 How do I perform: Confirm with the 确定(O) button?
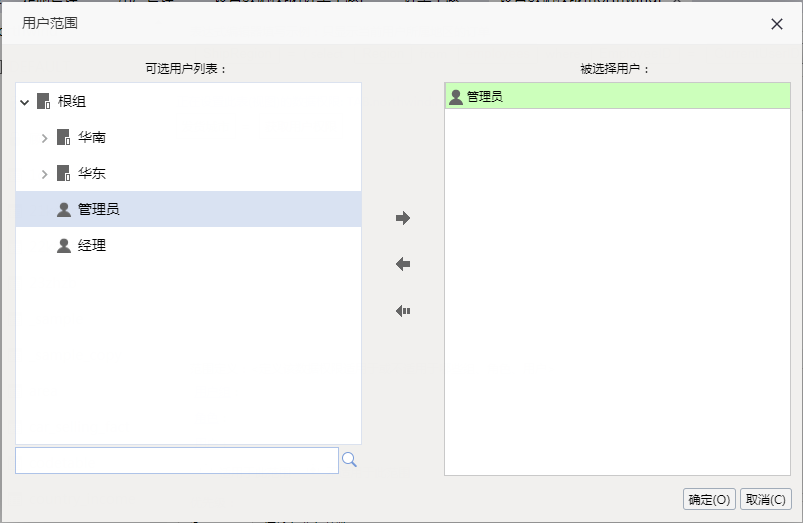[709, 499]
